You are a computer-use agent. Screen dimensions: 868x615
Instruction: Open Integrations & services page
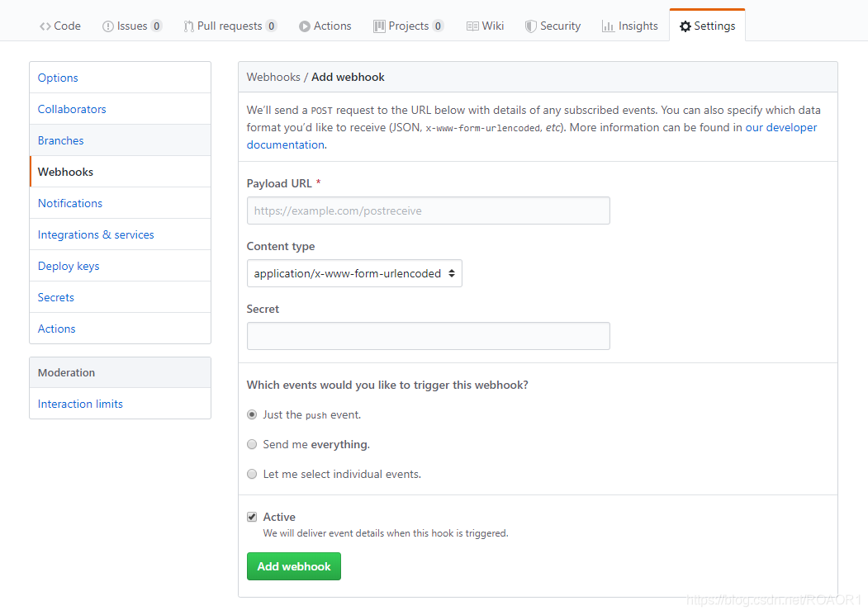tap(120, 234)
